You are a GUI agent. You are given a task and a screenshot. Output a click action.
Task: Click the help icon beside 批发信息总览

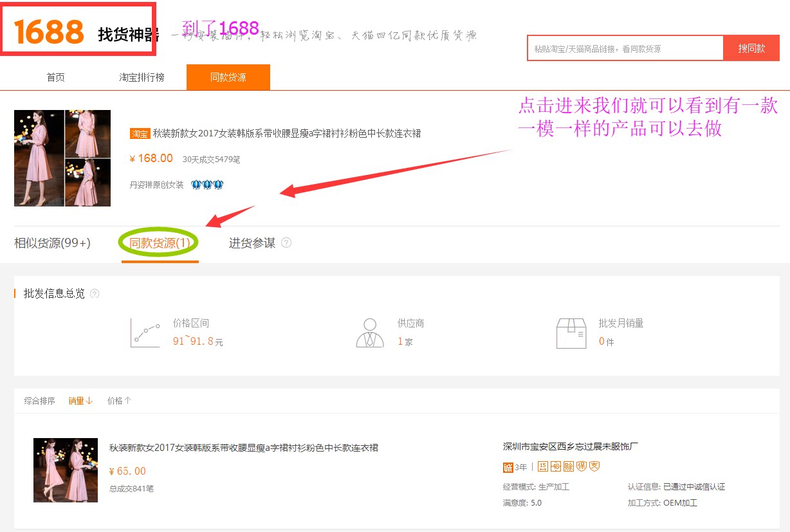click(x=95, y=293)
